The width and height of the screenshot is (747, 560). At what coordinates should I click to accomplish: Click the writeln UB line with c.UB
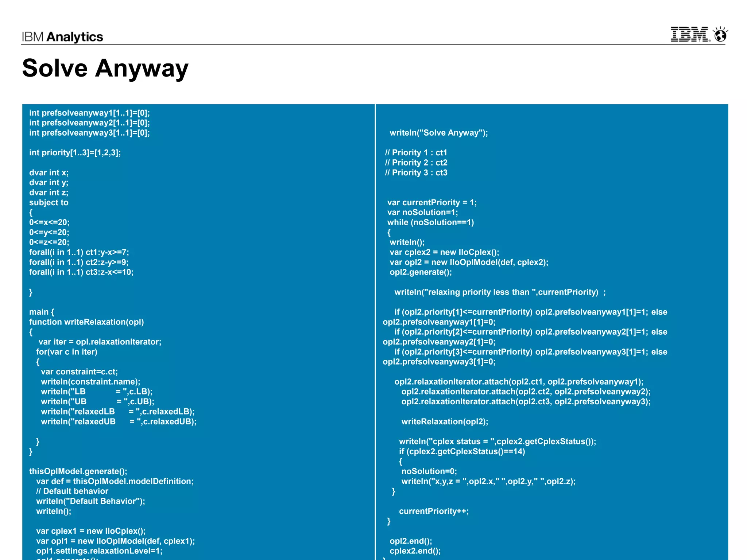pos(97,401)
